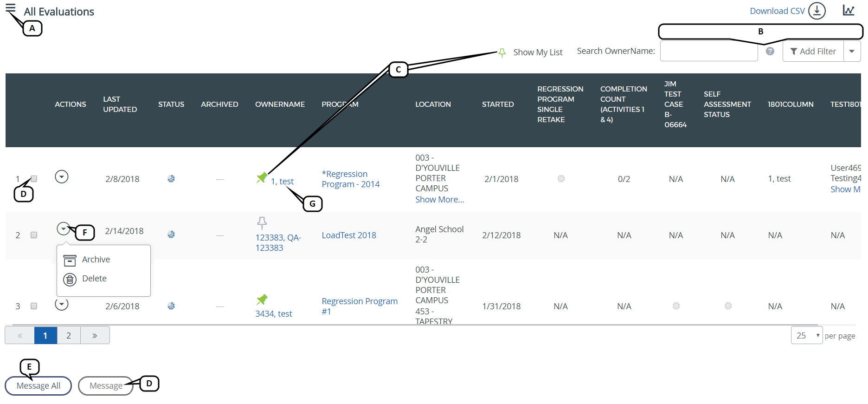This screenshot has width=868, height=404.
Task: Tick the checkbox for row 3
Action: (34, 306)
